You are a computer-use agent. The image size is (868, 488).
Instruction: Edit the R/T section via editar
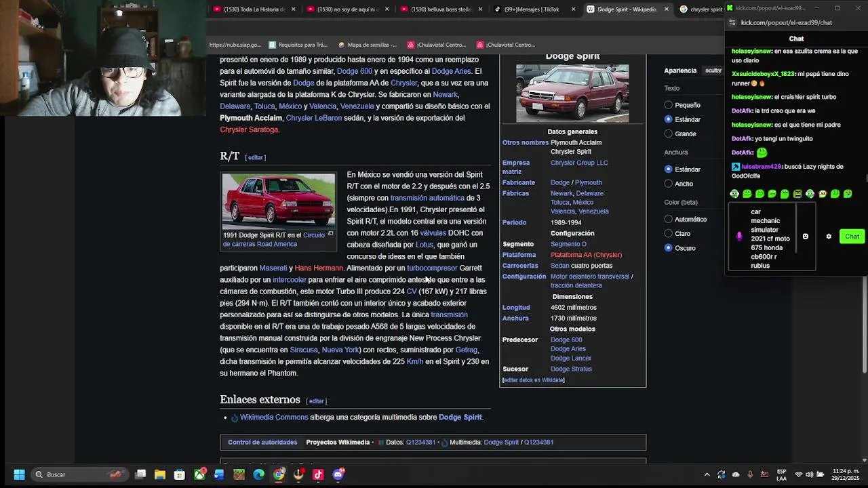click(256, 157)
